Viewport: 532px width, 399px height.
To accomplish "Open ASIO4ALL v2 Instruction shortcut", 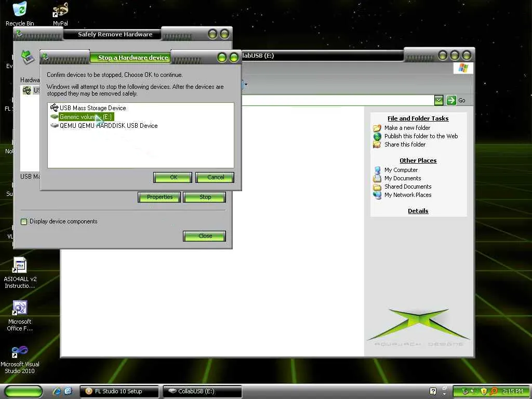I will click(x=20, y=273).
